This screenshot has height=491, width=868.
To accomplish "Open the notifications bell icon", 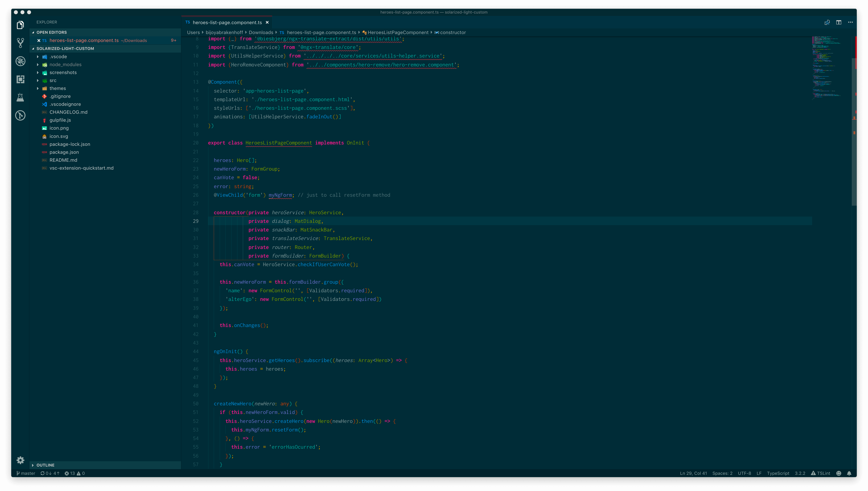I will coord(849,473).
